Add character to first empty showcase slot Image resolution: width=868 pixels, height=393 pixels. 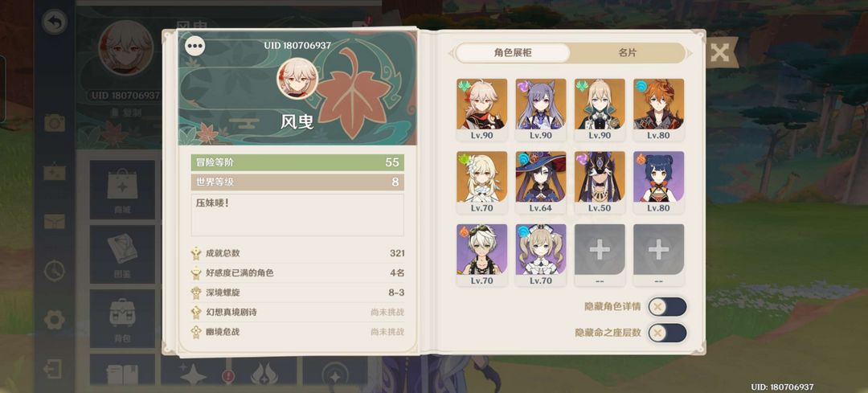click(x=600, y=255)
